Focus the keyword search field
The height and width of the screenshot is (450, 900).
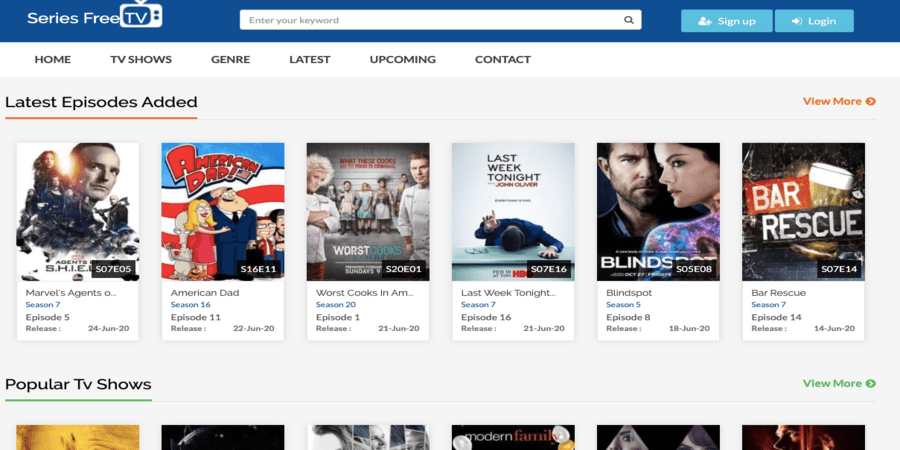coord(440,20)
